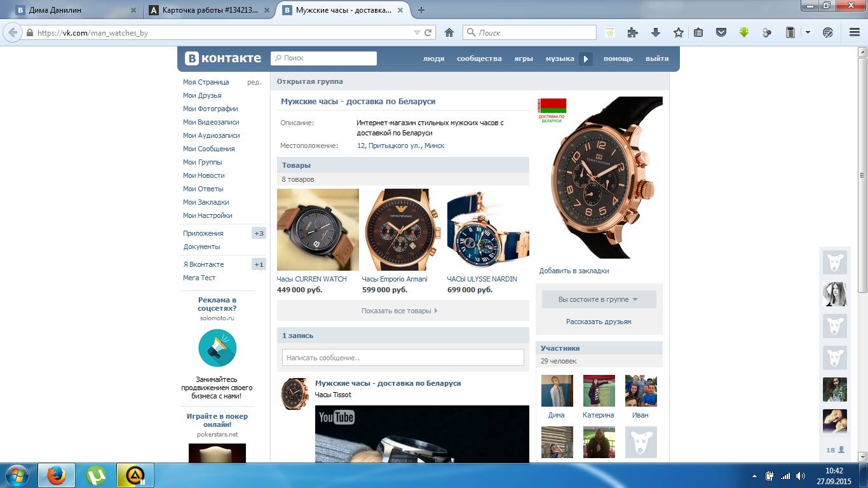
Task: Focus the VK header search field
Action: point(323,58)
